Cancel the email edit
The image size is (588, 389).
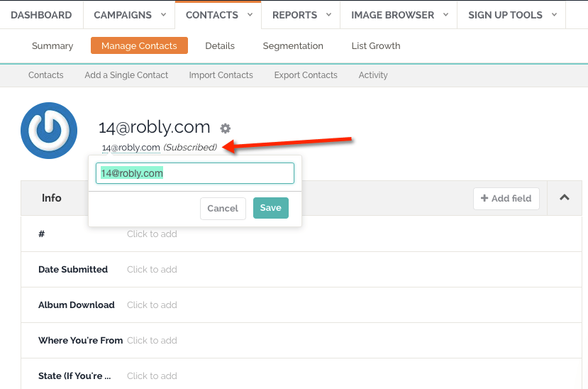pyautogui.click(x=223, y=208)
